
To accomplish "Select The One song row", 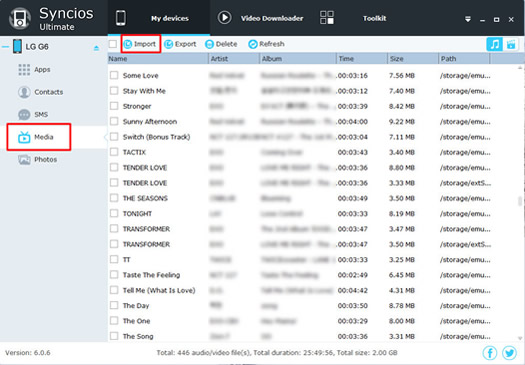I will point(312,321).
